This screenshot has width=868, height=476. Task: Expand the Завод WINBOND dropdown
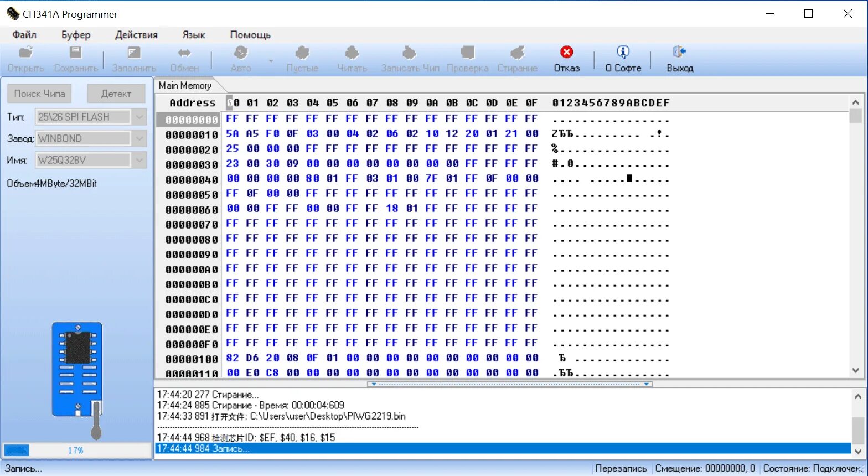pos(139,138)
